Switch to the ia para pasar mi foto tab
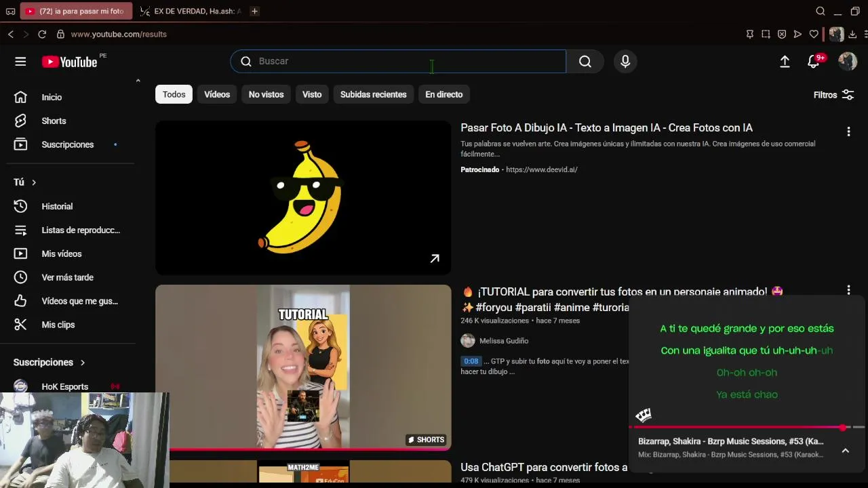Viewport: 868px width, 488px height. (x=76, y=11)
